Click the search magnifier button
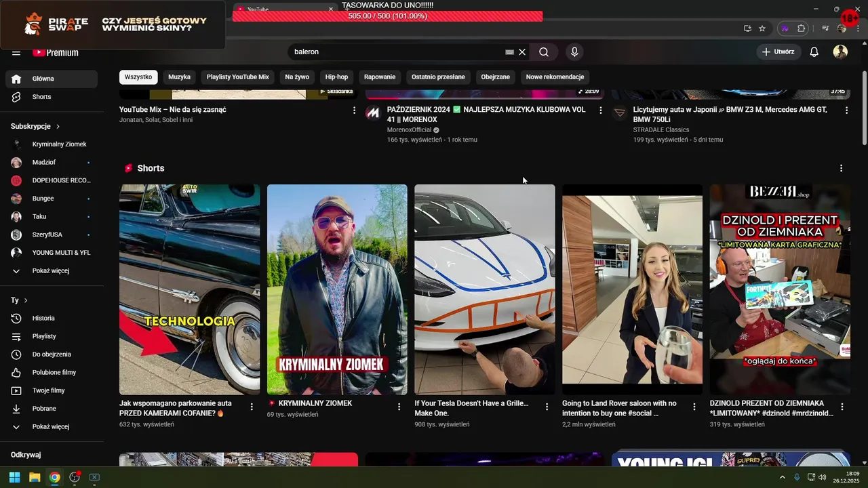 click(544, 52)
